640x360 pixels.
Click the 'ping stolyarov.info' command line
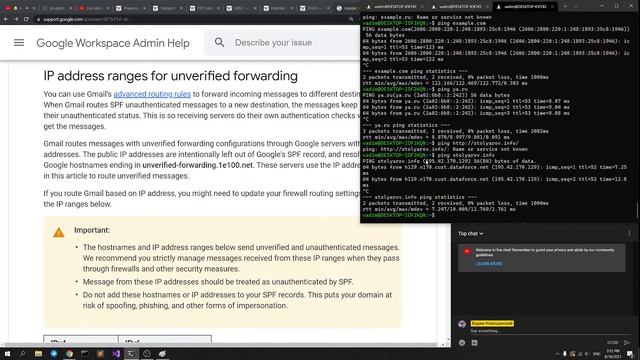(465, 155)
